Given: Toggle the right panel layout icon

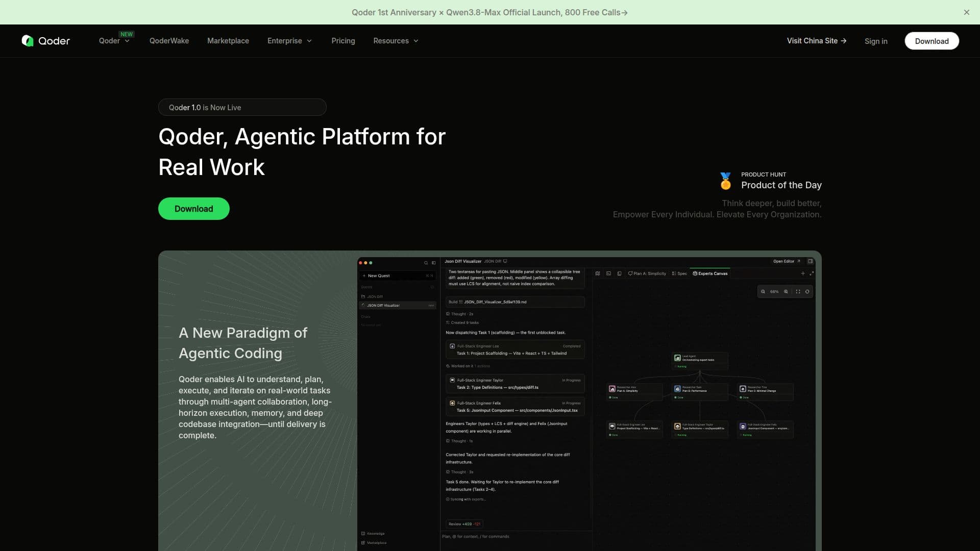Looking at the screenshot, I should (810, 261).
